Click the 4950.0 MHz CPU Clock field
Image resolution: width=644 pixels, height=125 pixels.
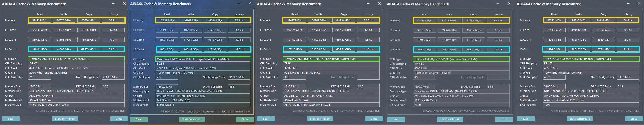tap(591, 68)
